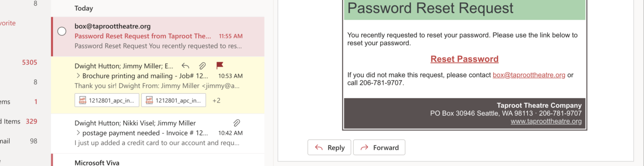Viewport: 644px width, 166px height.
Task: Click the Forward button
Action: click(379, 148)
